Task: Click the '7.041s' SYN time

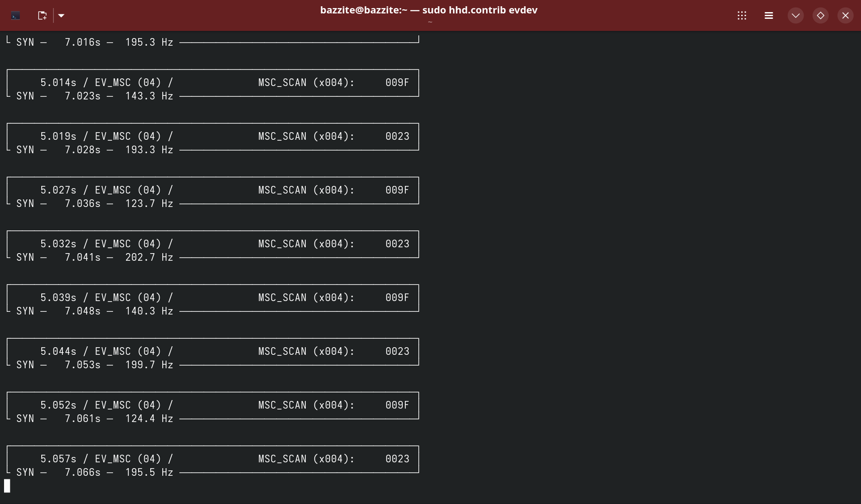Action: pos(83,257)
